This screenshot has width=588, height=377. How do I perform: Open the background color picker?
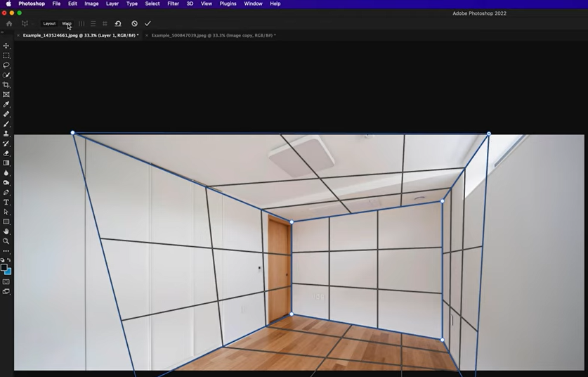pos(9,272)
